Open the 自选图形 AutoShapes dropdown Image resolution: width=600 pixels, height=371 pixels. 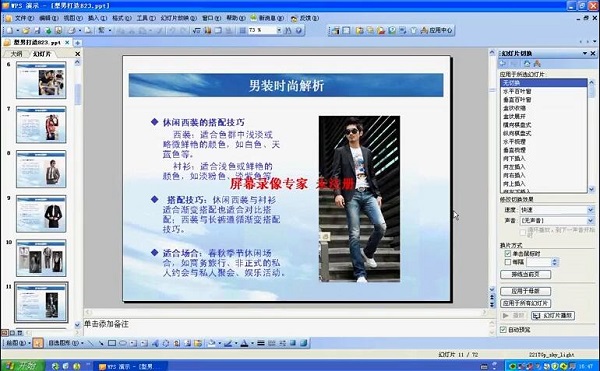click(65, 343)
